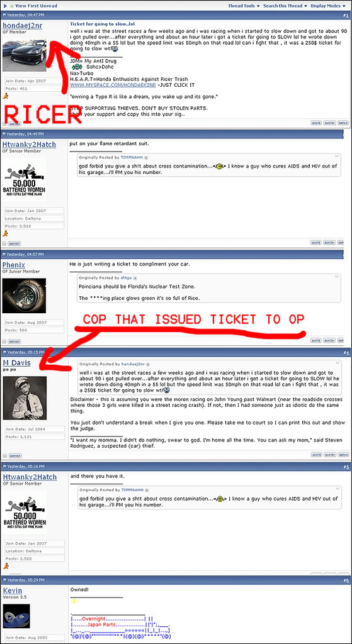Open M Davis user profile name
This screenshot has height=644, width=352.
(16, 363)
